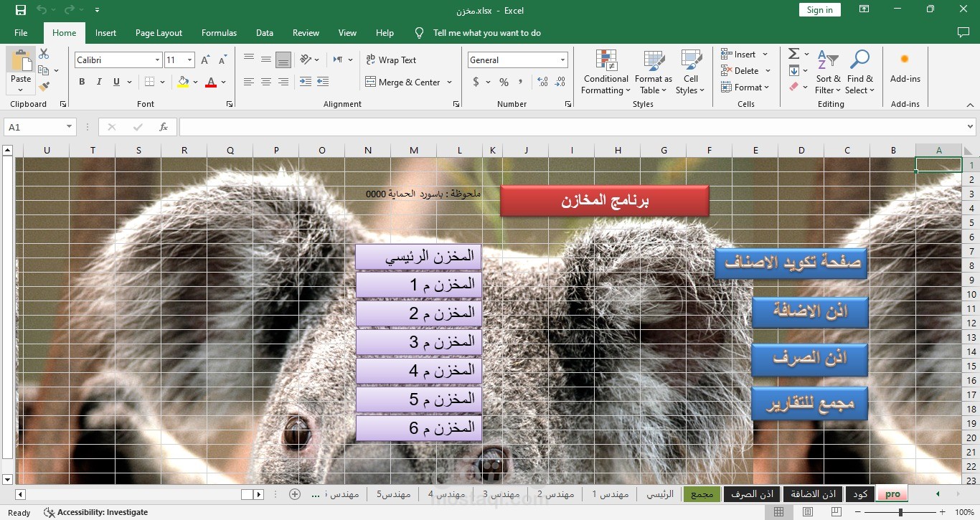
Task: Expand Merge & Center dropdown arrow
Action: point(450,82)
